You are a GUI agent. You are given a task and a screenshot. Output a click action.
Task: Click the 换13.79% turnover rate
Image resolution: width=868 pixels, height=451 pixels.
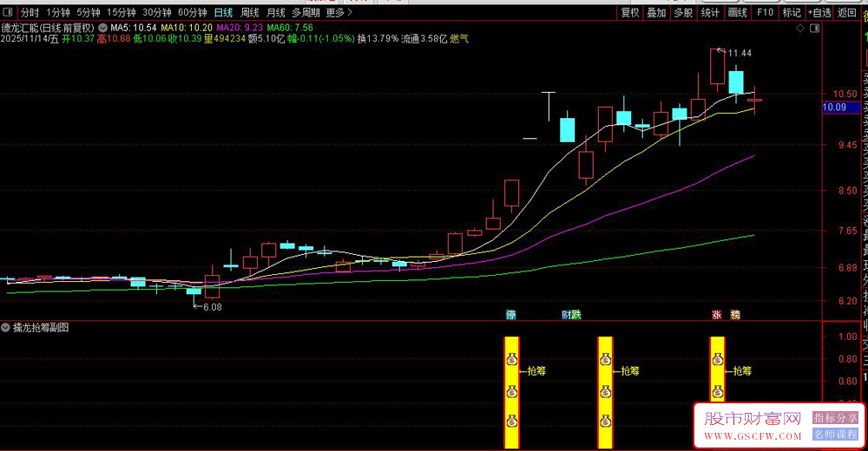[x=378, y=39]
